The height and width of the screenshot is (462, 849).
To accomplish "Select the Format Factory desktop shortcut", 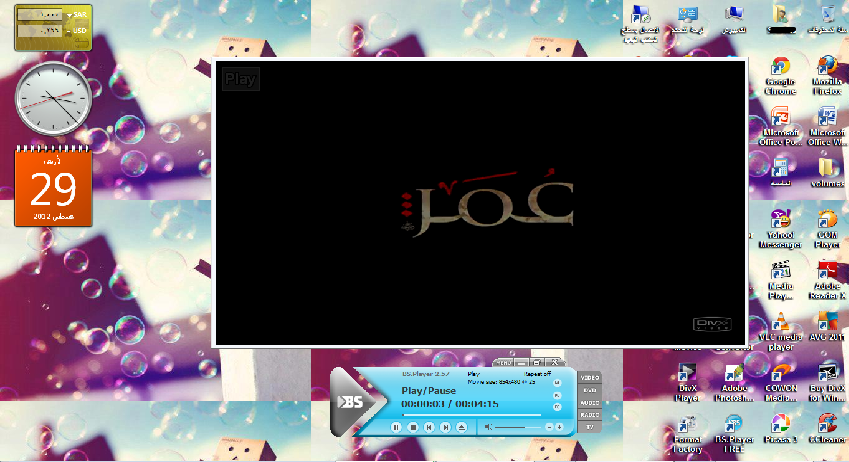I will tap(687, 434).
